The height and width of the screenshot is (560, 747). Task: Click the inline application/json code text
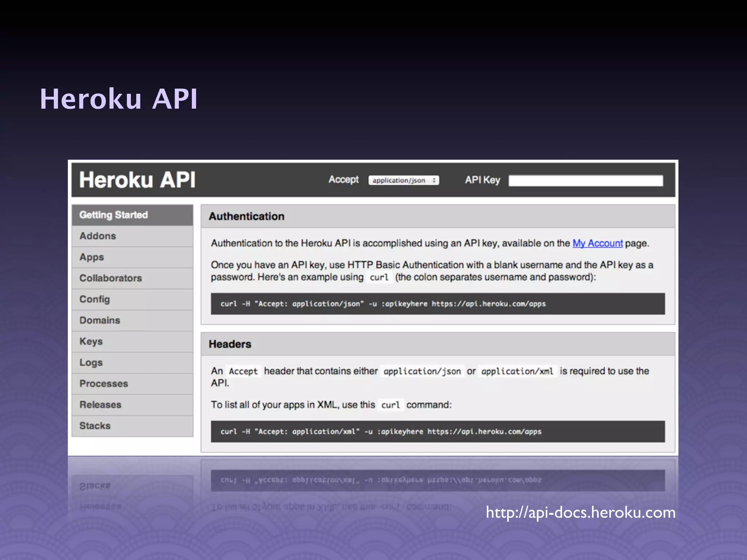[x=422, y=372]
